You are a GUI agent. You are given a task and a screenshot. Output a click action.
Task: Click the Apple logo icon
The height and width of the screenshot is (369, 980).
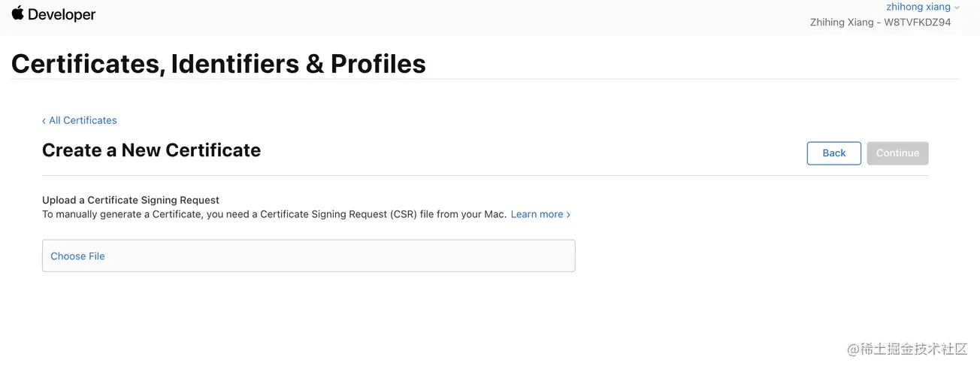(18, 13)
